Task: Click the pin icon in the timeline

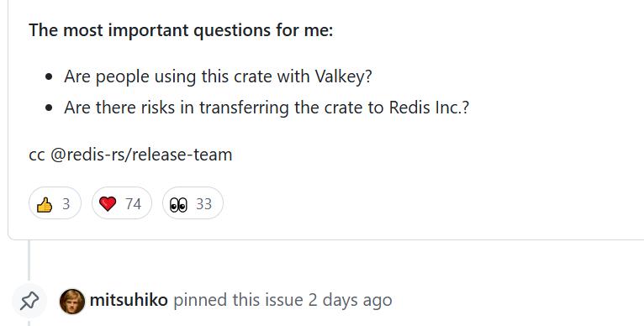Action: pos(29,301)
